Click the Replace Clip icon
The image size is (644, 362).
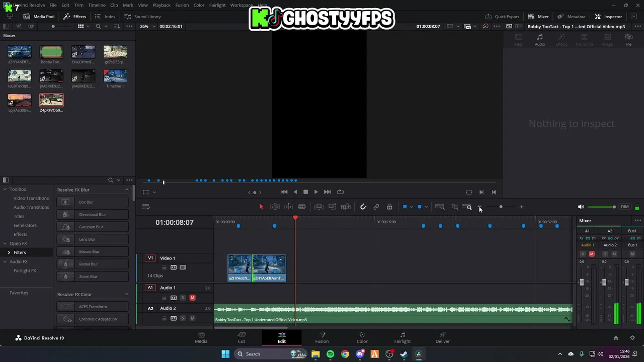(x=346, y=207)
